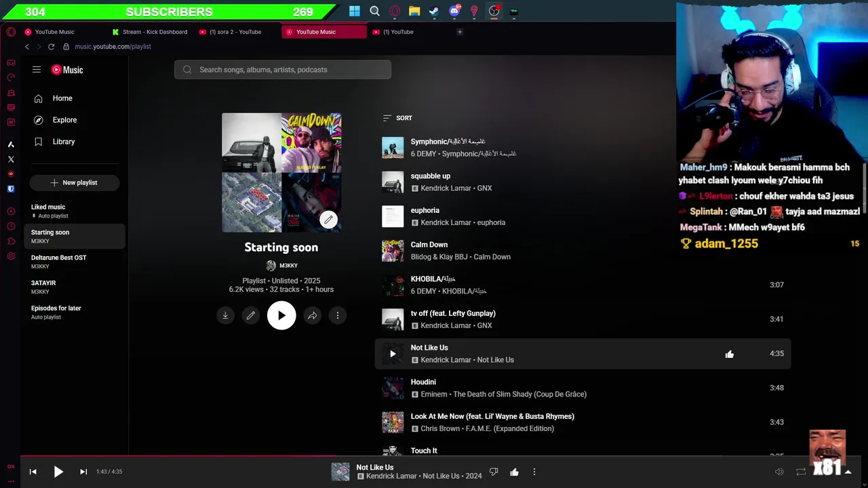
Task: Open Discord from the taskbar
Action: pyautogui.click(x=454, y=11)
